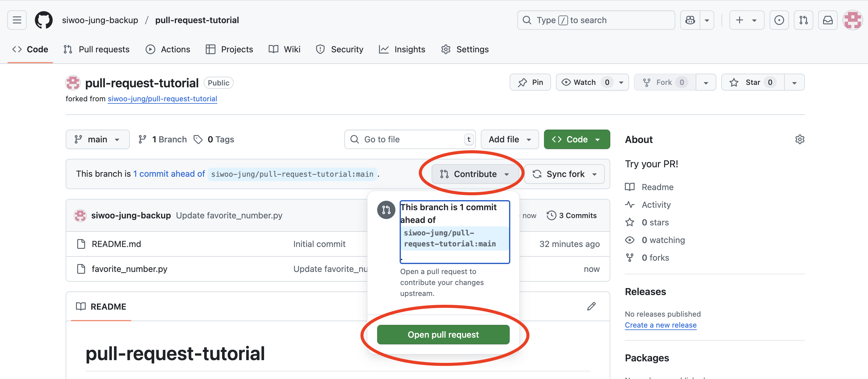This screenshot has width=868, height=379.
Task: View the 0 Tags list
Action: (214, 139)
